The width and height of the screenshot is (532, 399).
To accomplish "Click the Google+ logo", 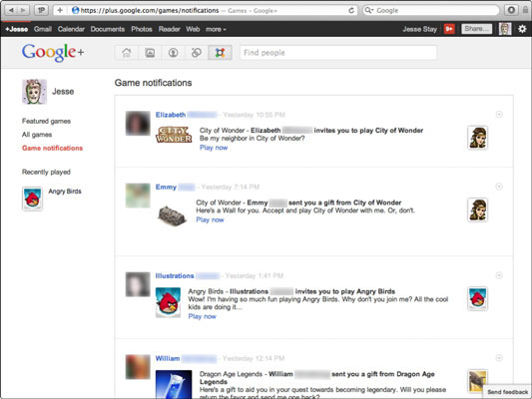I will 53,53.
